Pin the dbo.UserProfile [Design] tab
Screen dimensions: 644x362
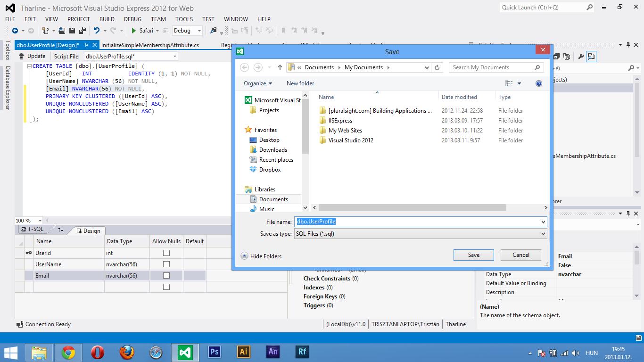click(85, 45)
